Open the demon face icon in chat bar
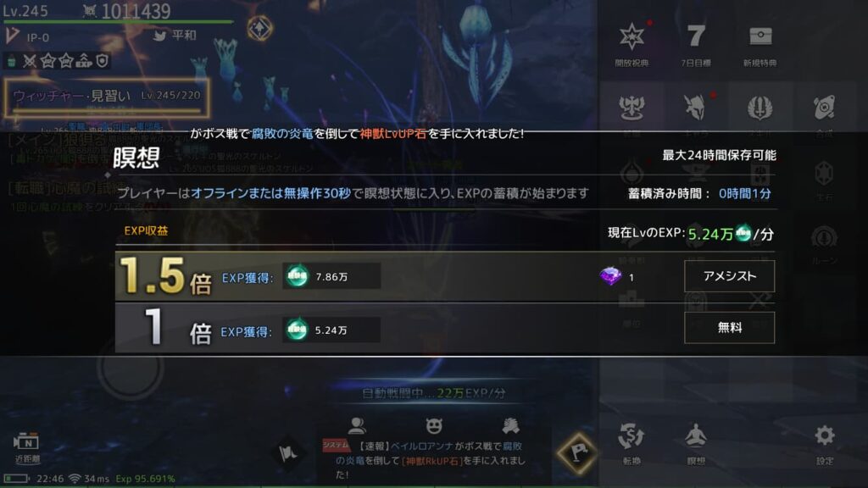Screen dimensions: 868x488 (x=434, y=425)
